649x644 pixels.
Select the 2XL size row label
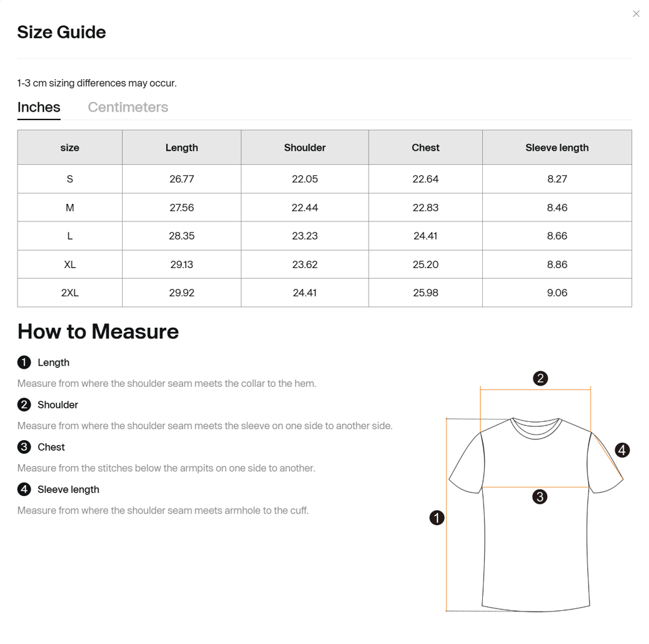(x=69, y=293)
